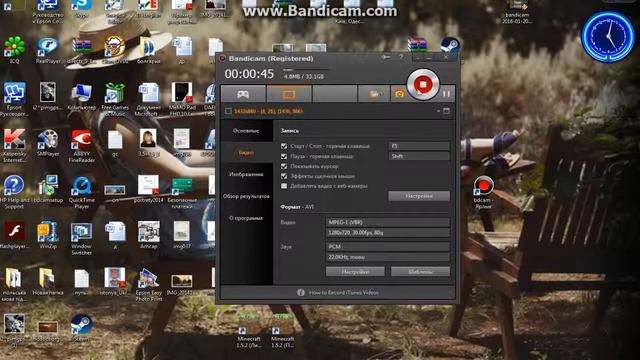Viewport: 640px width, 360px height.
Task: Open the Новая папка folder
Action: tap(48, 282)
